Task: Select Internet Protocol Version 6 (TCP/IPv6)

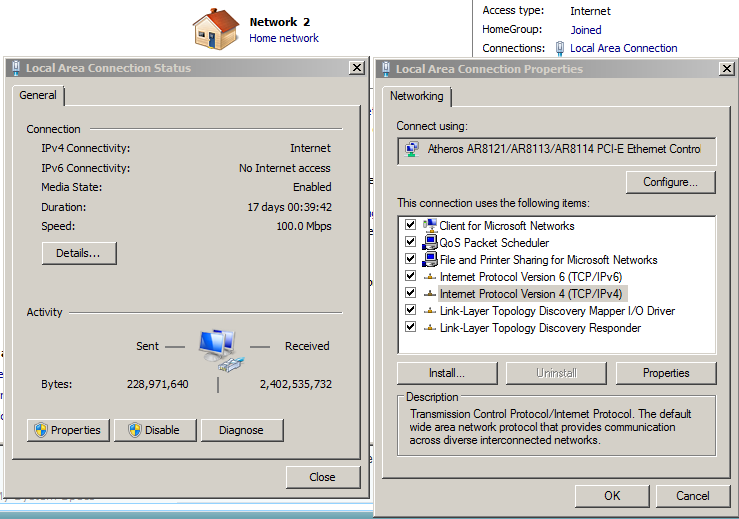Action: click(x=531, y=277)
